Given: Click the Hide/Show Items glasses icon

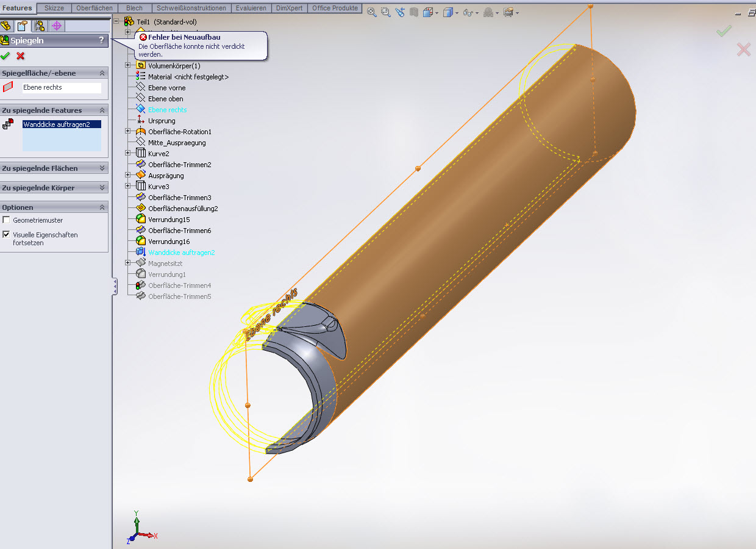Looking at the screenshot, I should pyautogui.click(x=468, y=12).
